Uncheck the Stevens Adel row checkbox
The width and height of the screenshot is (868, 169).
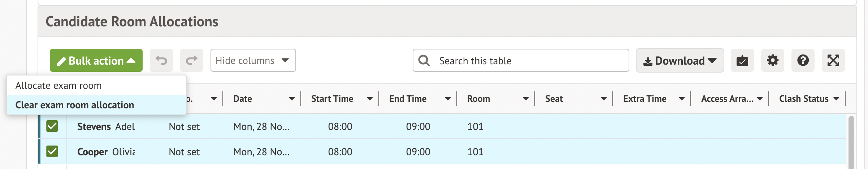tap(52, 126)
